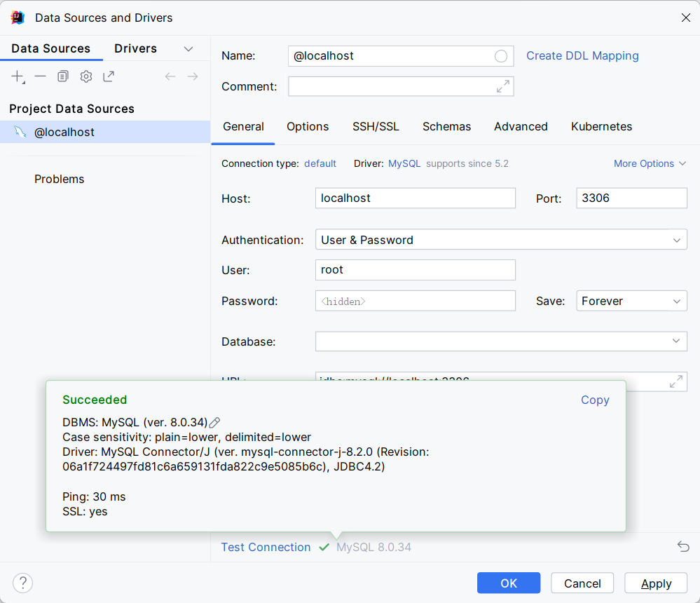Screen dimensions: 700x603
Task: Click the MySQL 8.0.34 status text
Action: [x=373, y=547]
